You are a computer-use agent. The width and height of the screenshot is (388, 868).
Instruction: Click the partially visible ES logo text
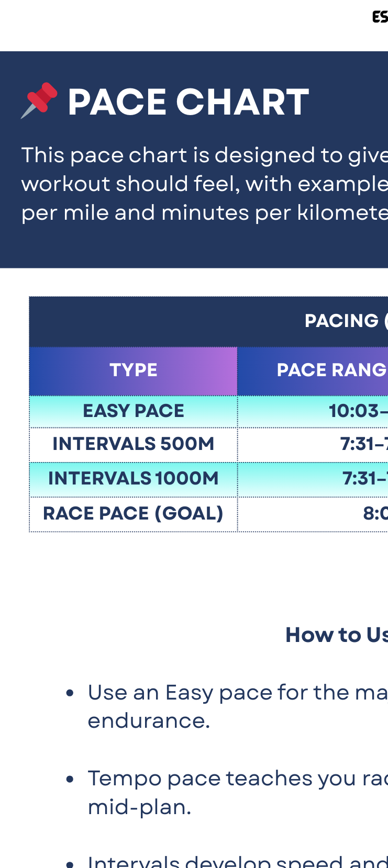pyautogui.click(x=380, y=17)
